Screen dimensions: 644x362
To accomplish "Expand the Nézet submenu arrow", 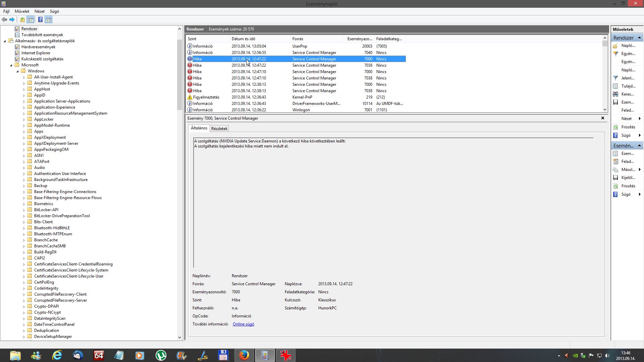I will 640,119.
